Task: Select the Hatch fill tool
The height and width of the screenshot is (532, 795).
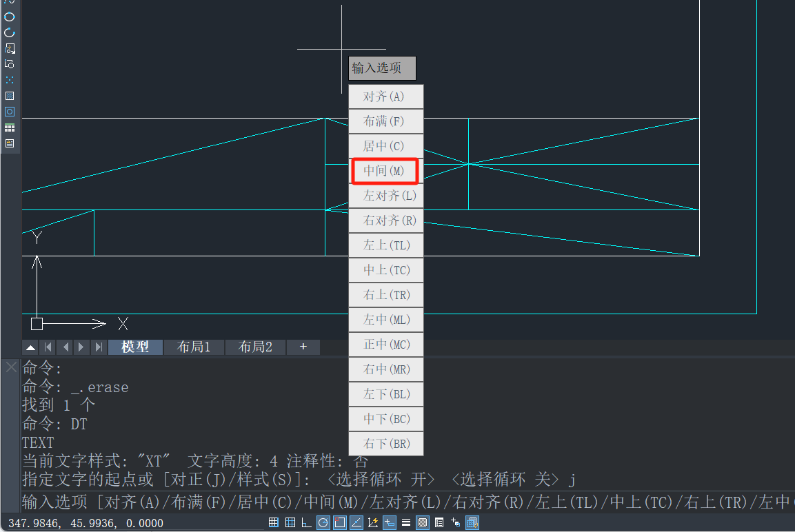Action: point(10,96)
